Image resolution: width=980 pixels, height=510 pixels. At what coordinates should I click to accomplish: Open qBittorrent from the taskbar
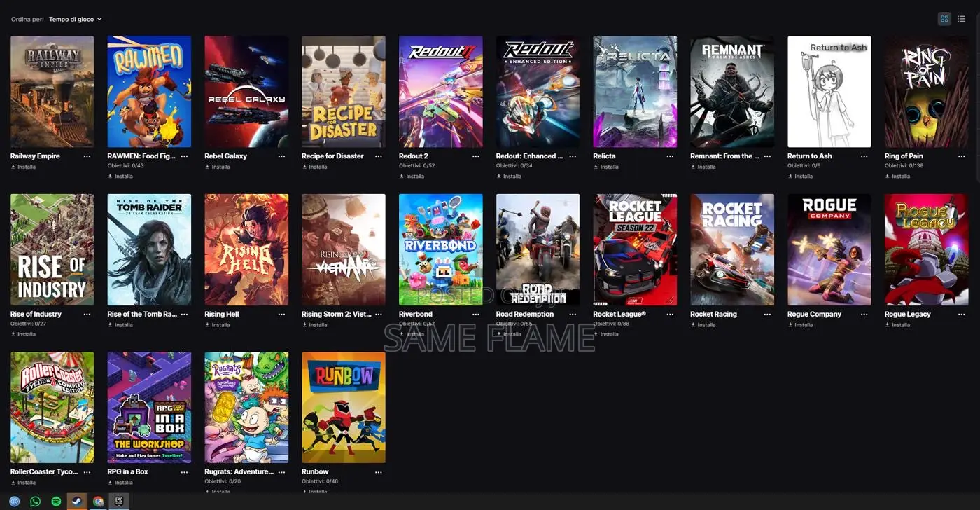point(14,502)
